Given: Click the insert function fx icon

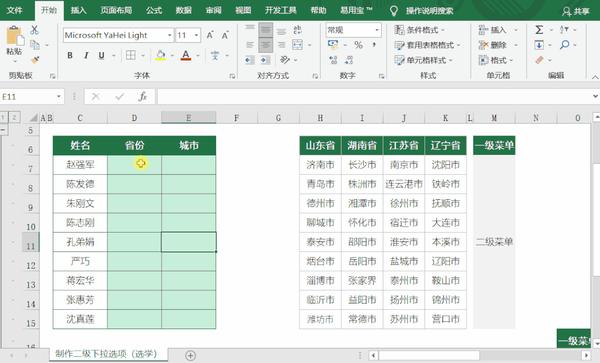Looking at the screenshot, I should coord(143,97).
